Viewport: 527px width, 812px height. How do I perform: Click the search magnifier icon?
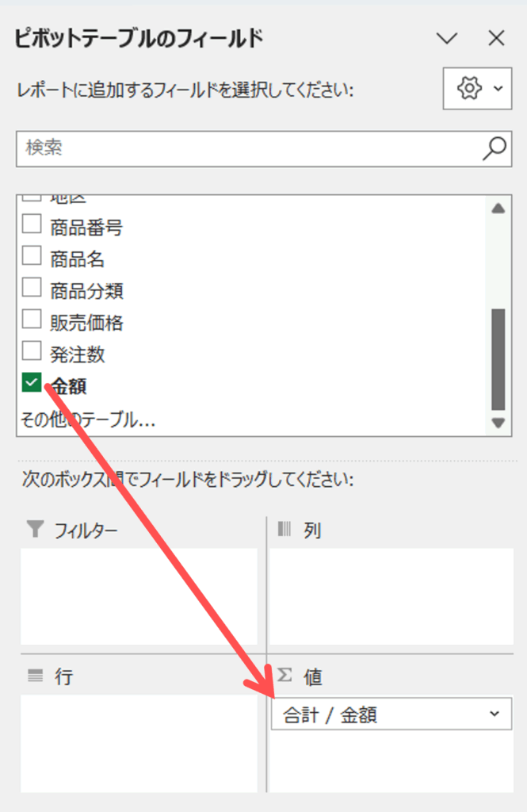pos(494,148)
